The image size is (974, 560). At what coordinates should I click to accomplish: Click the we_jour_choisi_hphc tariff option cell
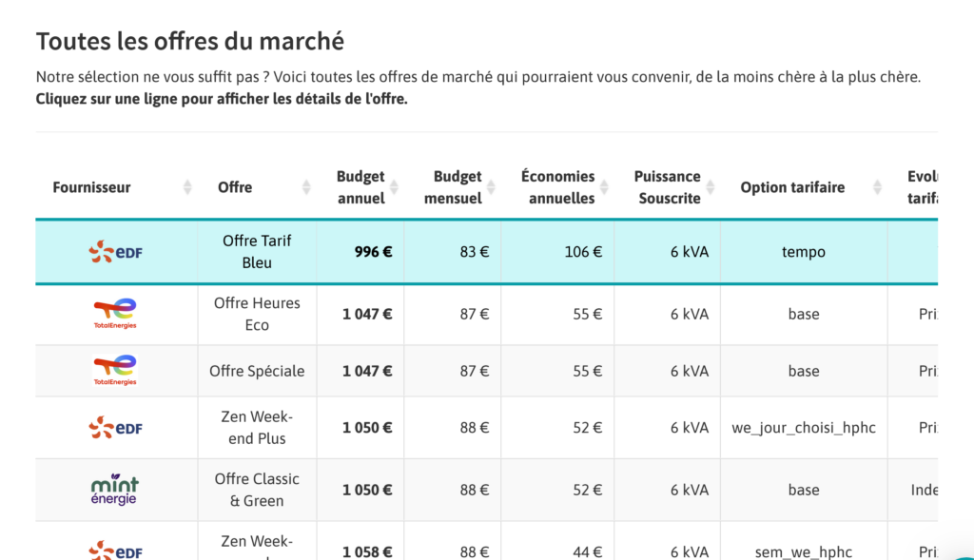803,428
